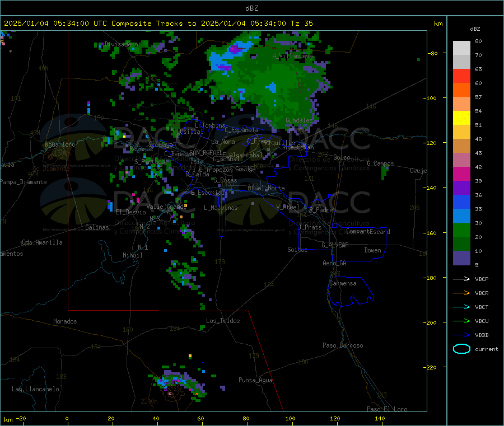The height and width of the screenshot is (426, 504).
Task: Click the '-80' tick on the right axis
Action: click(433, 53)
